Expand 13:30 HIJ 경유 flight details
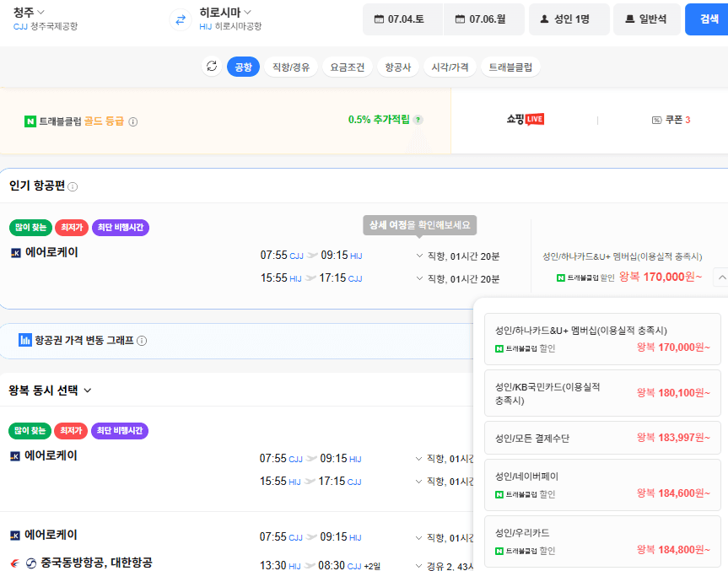 [x=418, y=566]
